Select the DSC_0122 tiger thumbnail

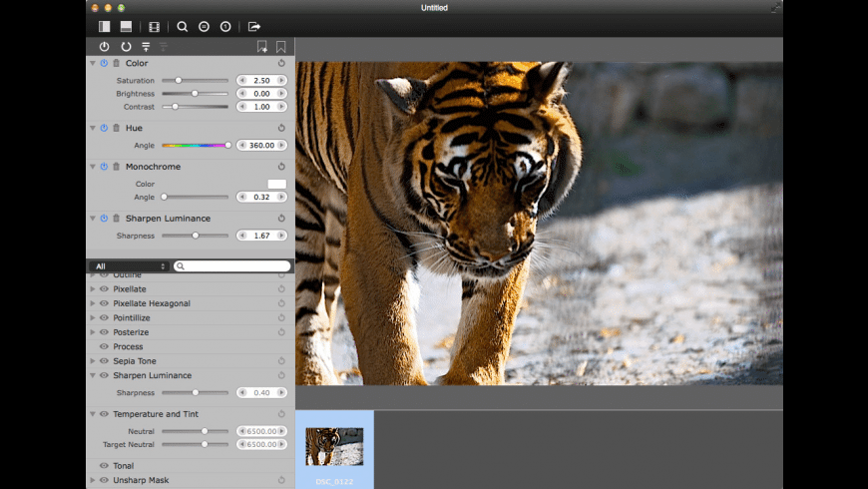coord(334,446)
